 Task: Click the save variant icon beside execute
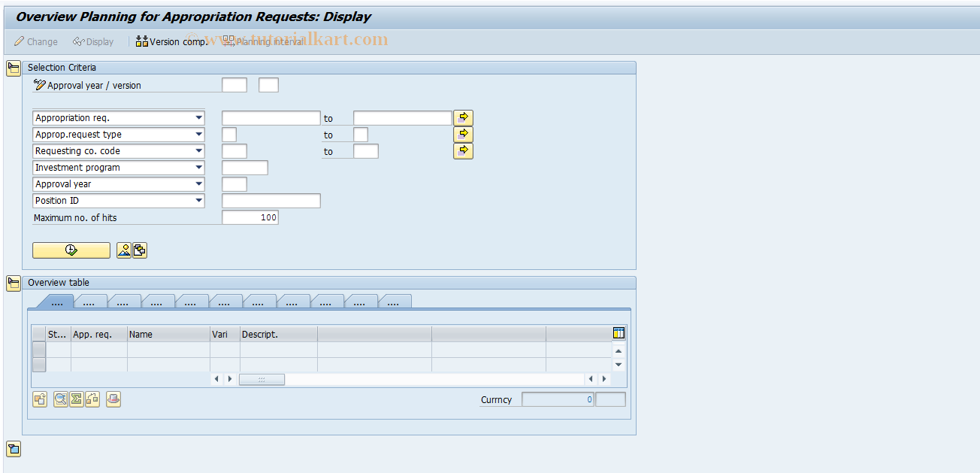(140, 250)
